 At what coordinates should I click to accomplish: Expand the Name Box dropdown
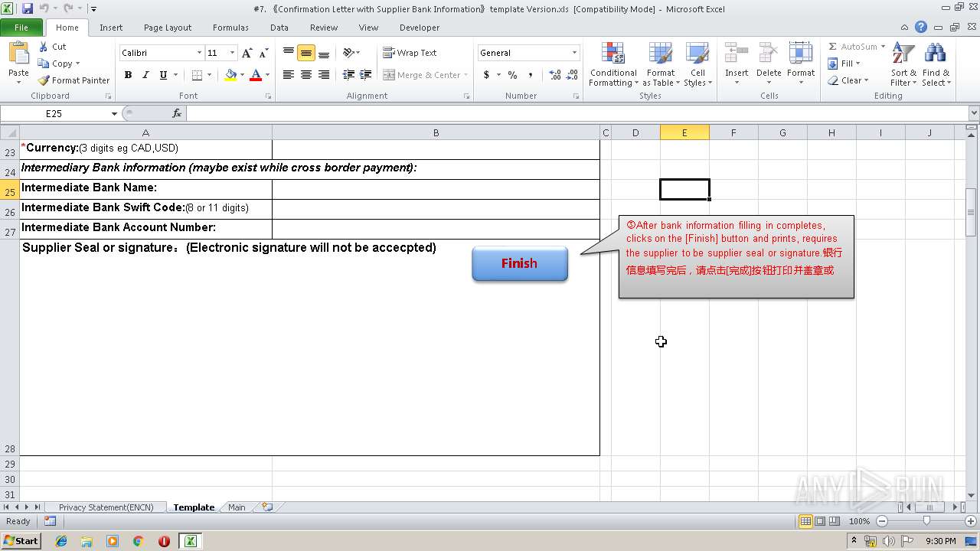click(115, 113)
